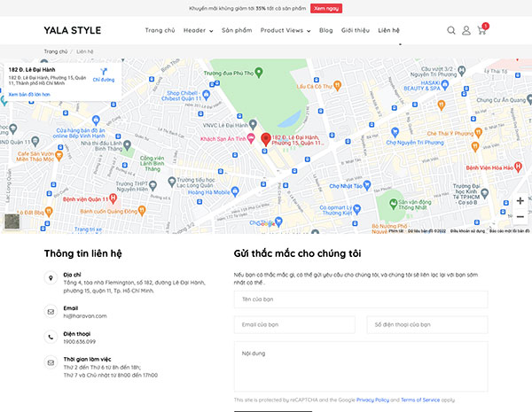Screen dimensions: 532x412
Task: Select Nhà thi đấu Lãnh Binh Thăng marker
Action: tap(127, 145)
